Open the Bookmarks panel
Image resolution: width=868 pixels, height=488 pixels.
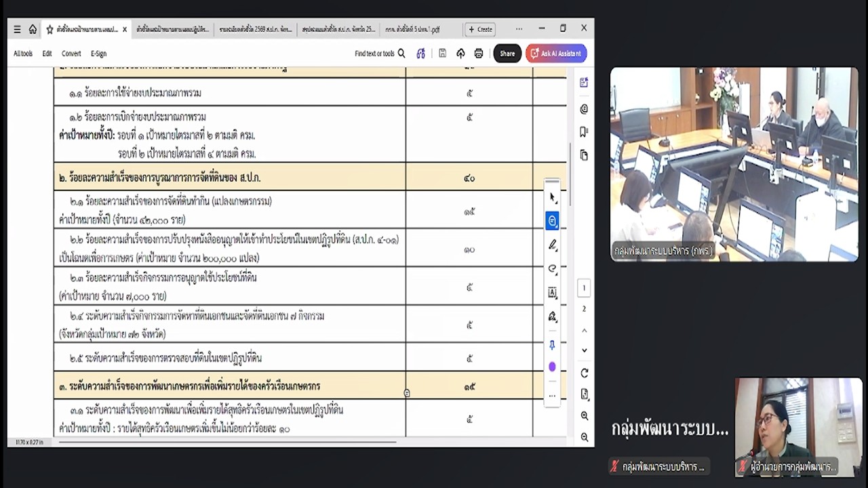click(x=584, y=131)
